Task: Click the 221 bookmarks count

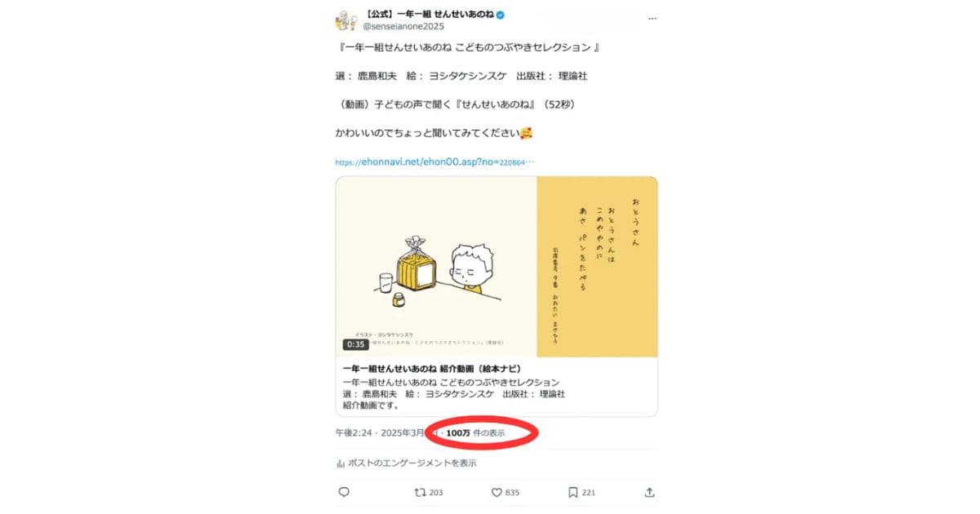Action: tap(589, 493)
